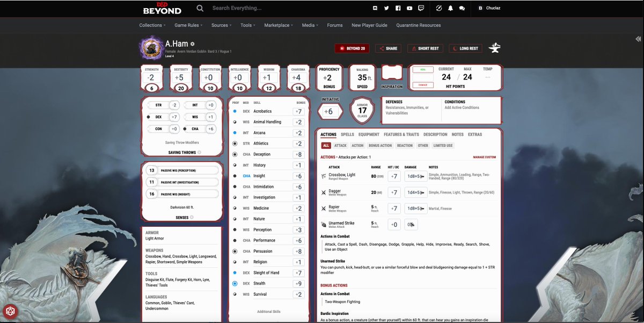Click the Armor Class 17 shield
Screen dimensions: 644x323
click(362, 111)
